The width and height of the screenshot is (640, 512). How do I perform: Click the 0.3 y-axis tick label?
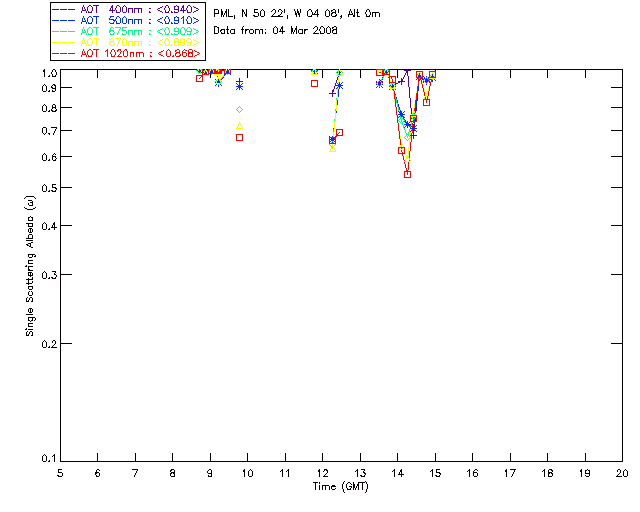click(x=49, y=275)
